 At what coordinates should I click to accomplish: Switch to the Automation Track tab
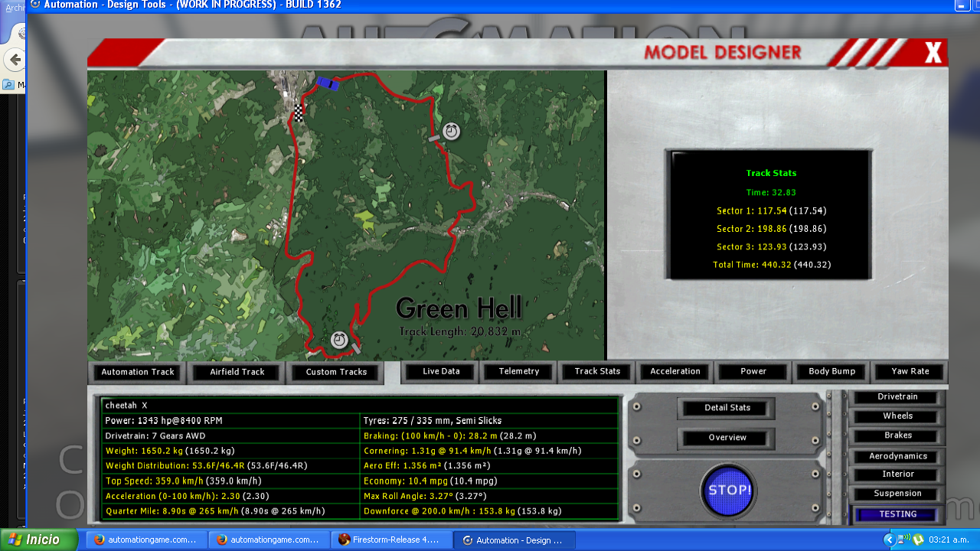[x=138, y=372]
